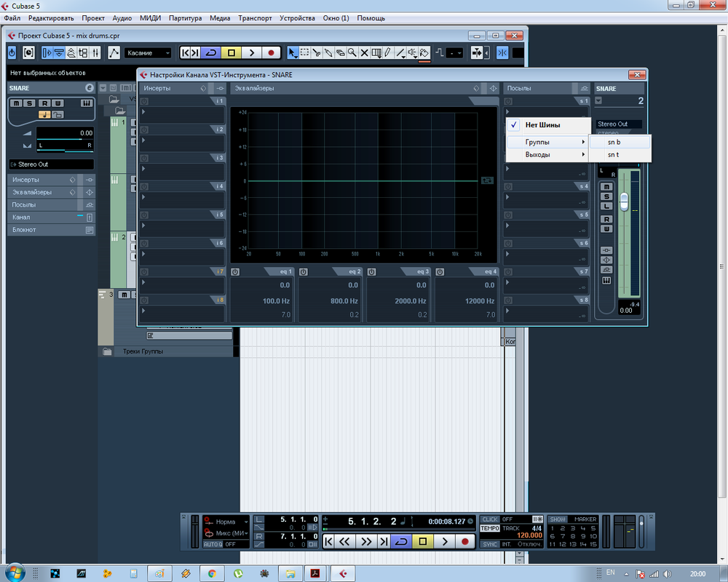Start recording from project toolbar
The image size is (728, 582).
click(271, 53)
